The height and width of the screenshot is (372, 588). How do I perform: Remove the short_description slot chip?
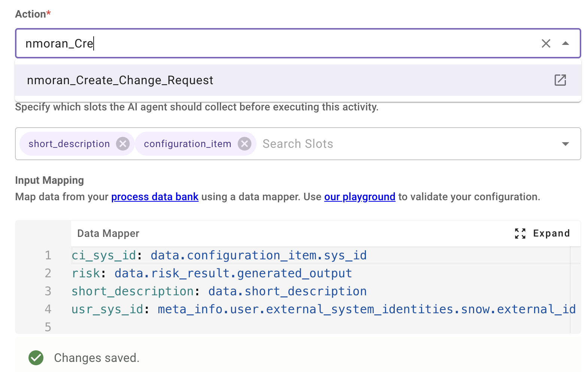point(122,144)
